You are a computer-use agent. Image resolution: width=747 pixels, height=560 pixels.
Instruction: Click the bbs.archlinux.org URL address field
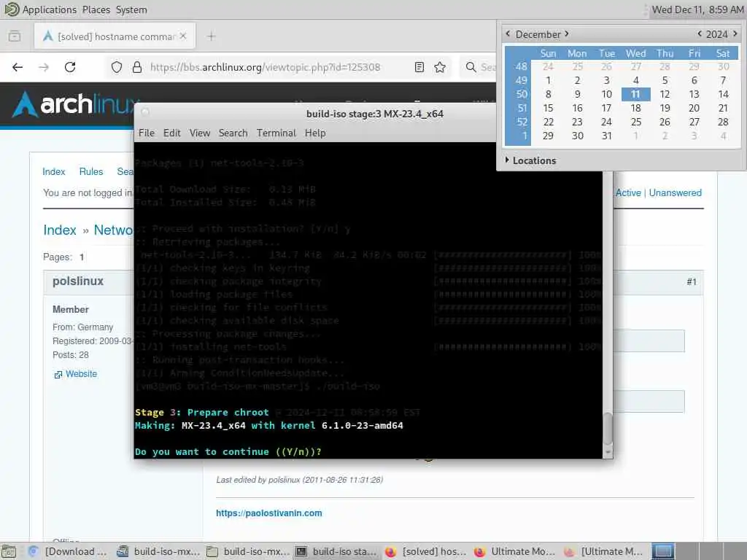click(x=266, y=67)
